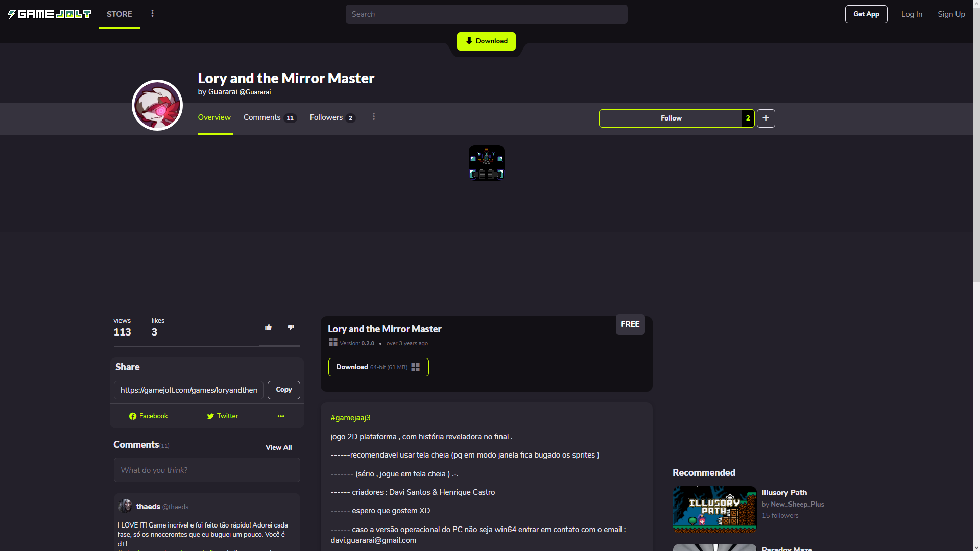The image size is (980, 551).
Task: Share the game on Facebook
Action: point(148,416)
